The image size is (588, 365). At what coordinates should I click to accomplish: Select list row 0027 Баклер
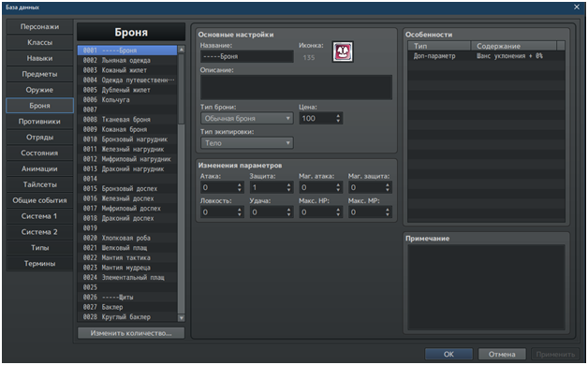127,307
